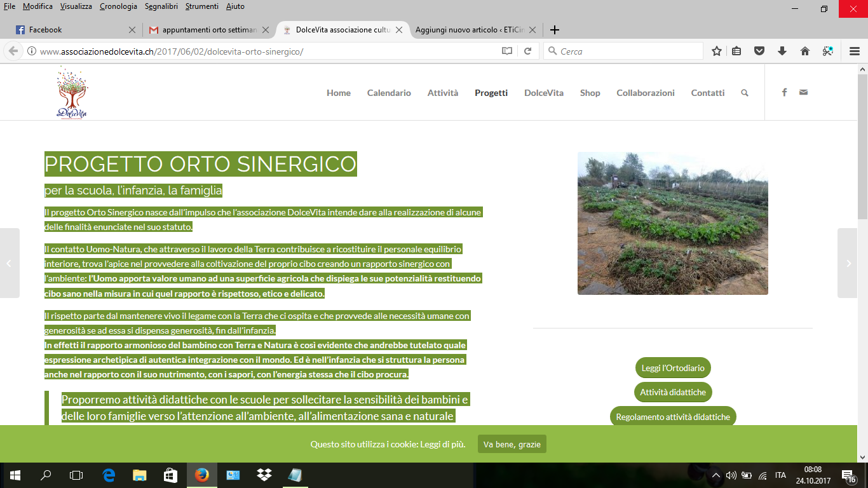
Task: Open Windows Start menu
Action: [15, 475]
